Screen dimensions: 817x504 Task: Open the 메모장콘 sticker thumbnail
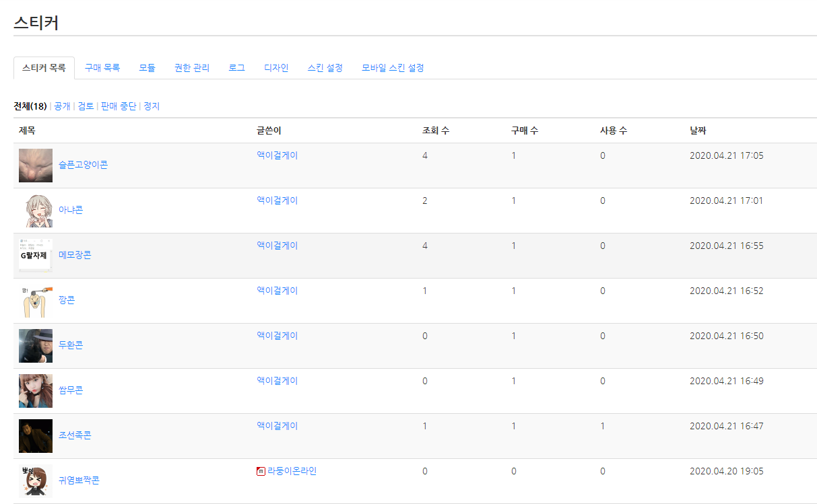[36, 256]
